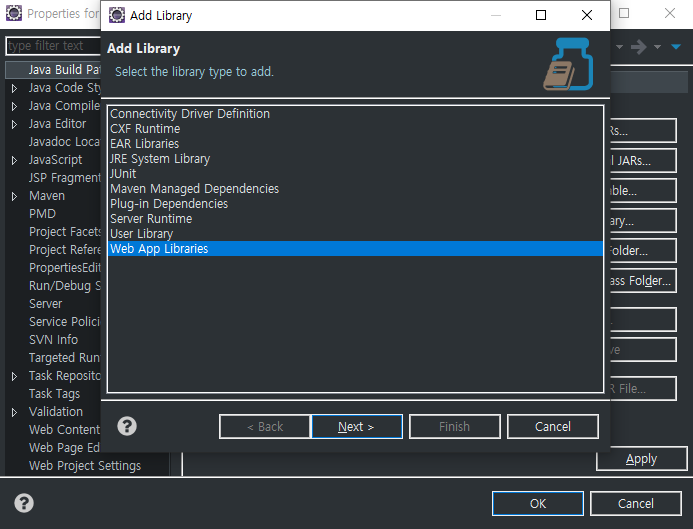Screen dimensions: 693x529
Task: Select JRE System Library entry
Action: pos(355,159)
